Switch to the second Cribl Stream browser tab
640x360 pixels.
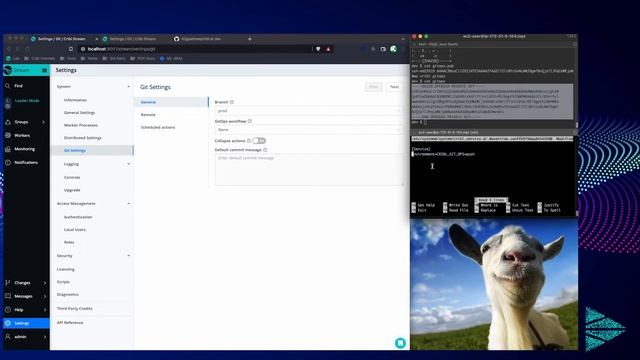coord(132,39)
